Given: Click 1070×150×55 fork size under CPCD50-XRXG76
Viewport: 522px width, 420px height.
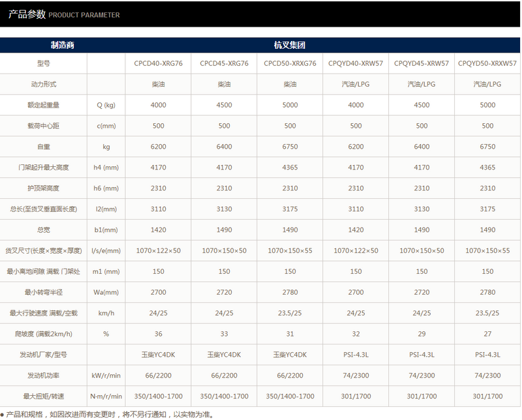Looking at the screenshot, I should tap(290, 250).
